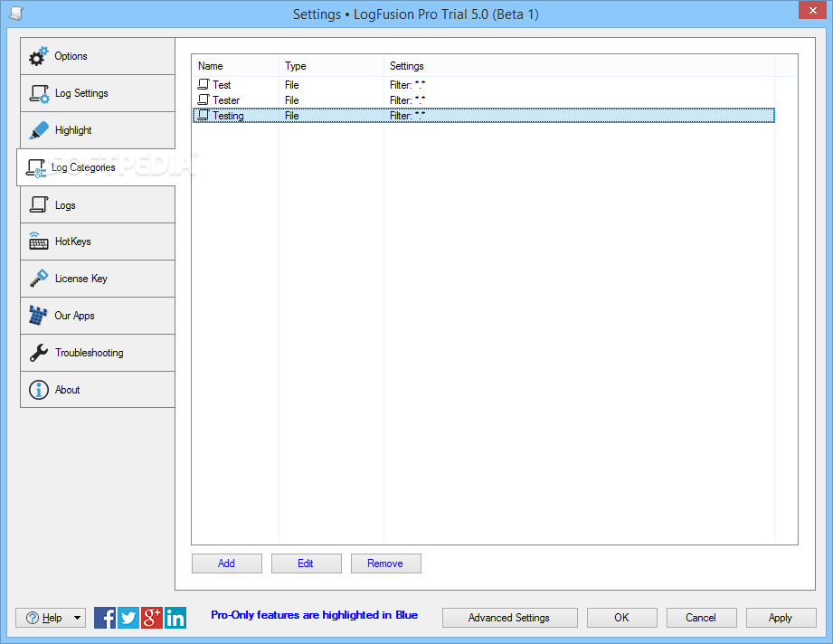Open the Options tab
This screenshot has height=644, width=833.
tap(98, 56)
